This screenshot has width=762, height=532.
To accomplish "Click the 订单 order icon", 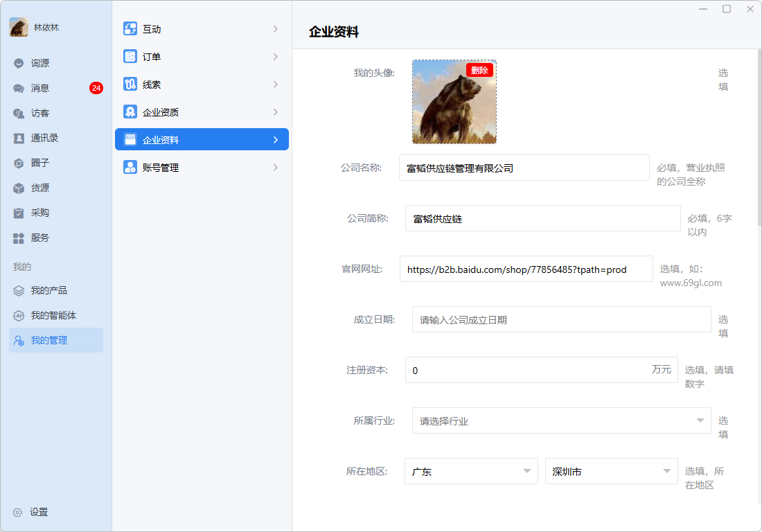I will 130,56.
